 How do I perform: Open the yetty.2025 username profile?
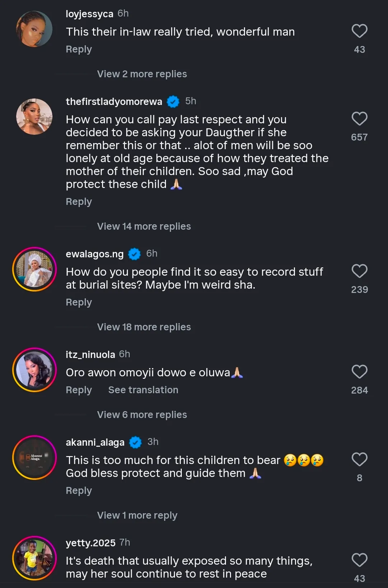[91, 543]
